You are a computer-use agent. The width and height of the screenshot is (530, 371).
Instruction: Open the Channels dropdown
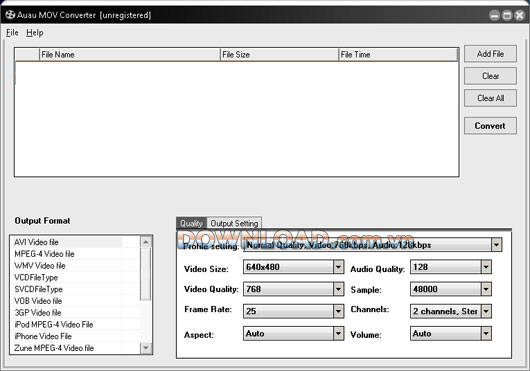pos(486,311)
